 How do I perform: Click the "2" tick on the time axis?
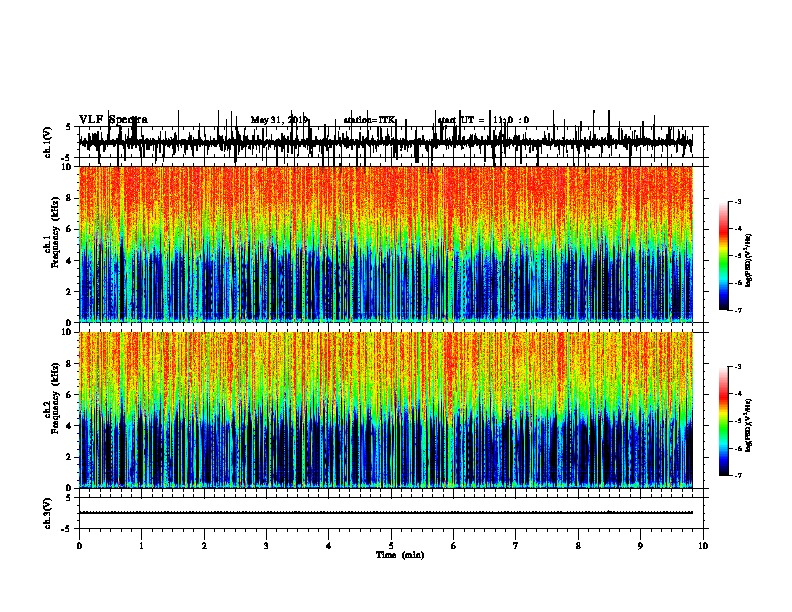tap(204, 545)
